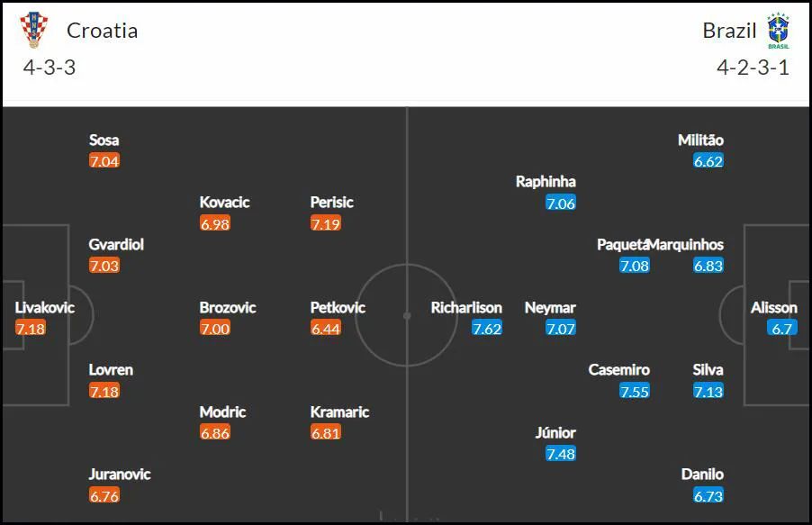Click Alisson's 6.7 rating badge
Viewport: 812px width, 525px height.
(x=782, y=329)
